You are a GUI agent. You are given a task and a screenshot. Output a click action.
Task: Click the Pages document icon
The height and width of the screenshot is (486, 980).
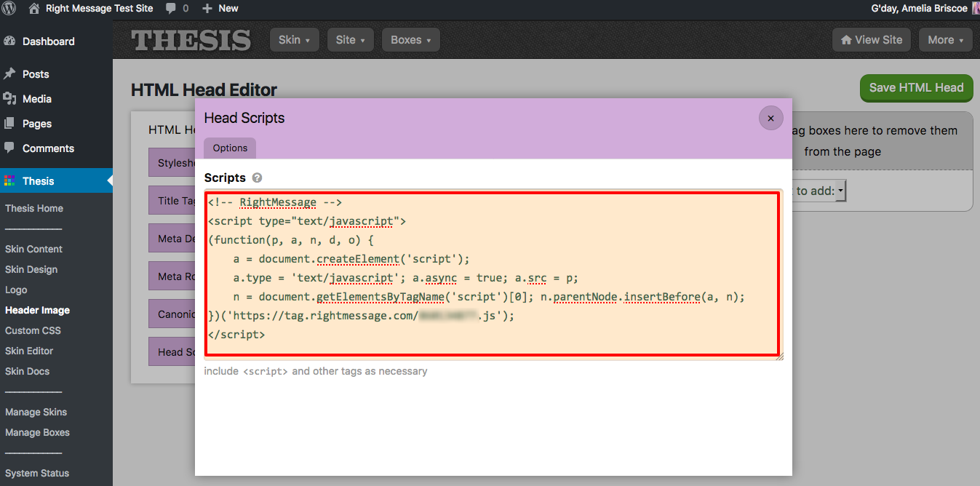pos(9,123)
